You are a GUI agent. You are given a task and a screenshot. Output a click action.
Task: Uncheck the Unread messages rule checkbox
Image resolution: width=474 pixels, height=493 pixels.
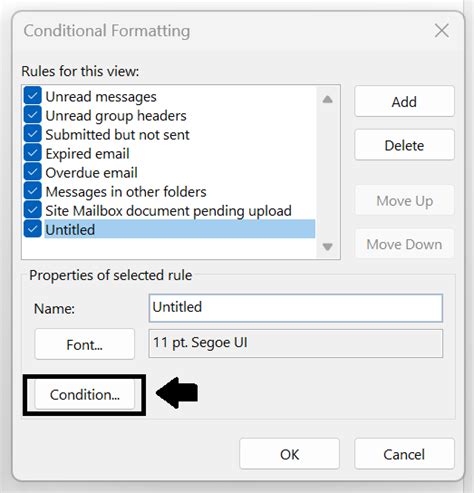(x=33, y=96)
